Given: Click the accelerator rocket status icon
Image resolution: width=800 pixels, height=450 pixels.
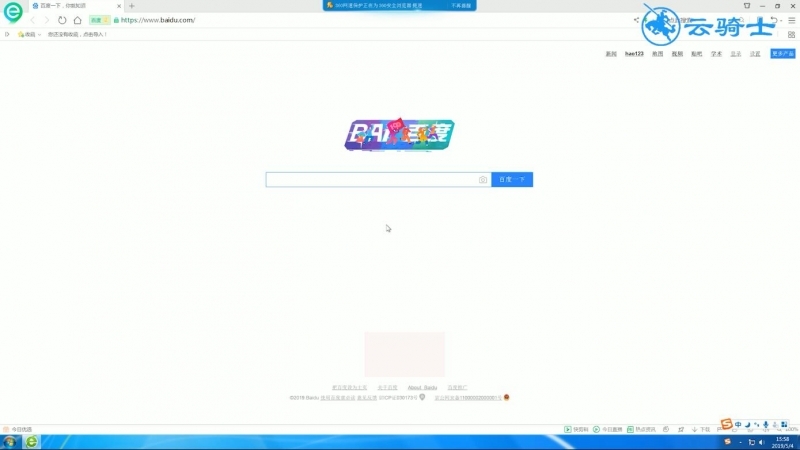Looking at the screenshot, I should (681, 430).
